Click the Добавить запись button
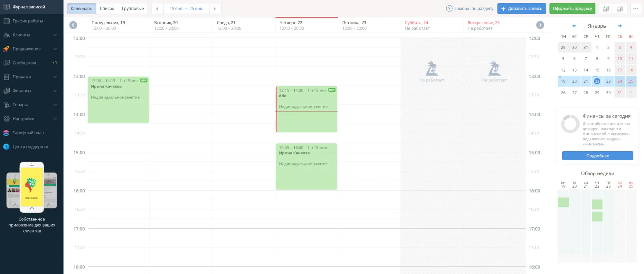This screenshot has height=274, width=644. (521, 9)
